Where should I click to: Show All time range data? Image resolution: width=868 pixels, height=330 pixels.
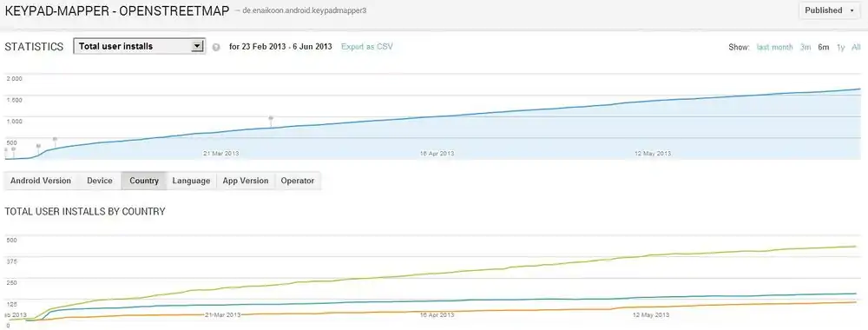point(856,47)
